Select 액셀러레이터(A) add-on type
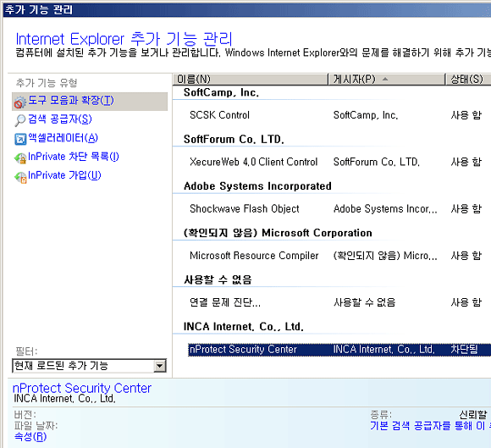The image size is (491, 448). (63, 138)
